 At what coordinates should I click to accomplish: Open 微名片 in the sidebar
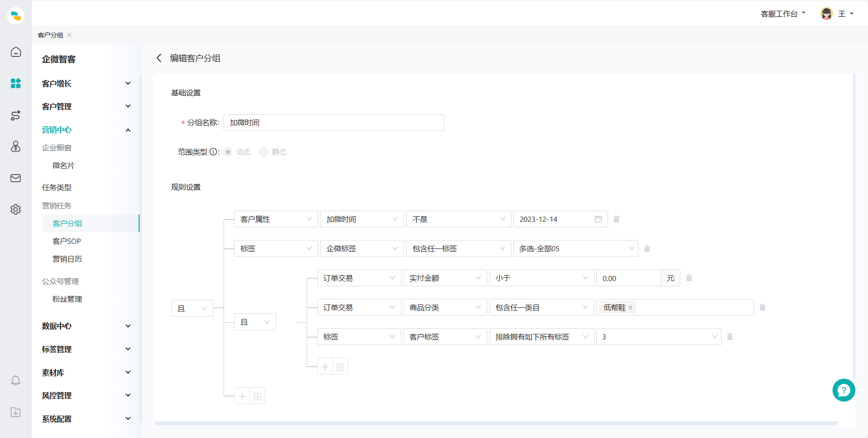63,165
